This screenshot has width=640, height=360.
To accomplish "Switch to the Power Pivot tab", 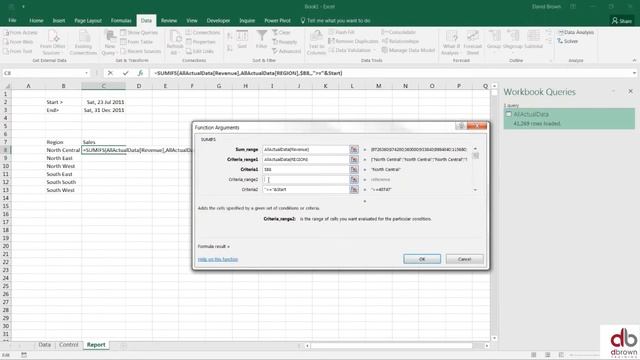I will pos(278,20).
